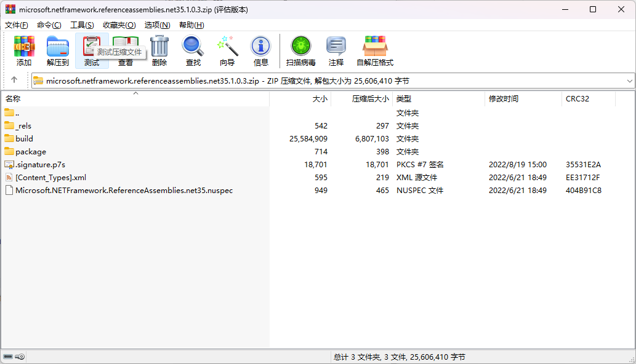
Task: Open the File (文件) menu
Action: 16,25
